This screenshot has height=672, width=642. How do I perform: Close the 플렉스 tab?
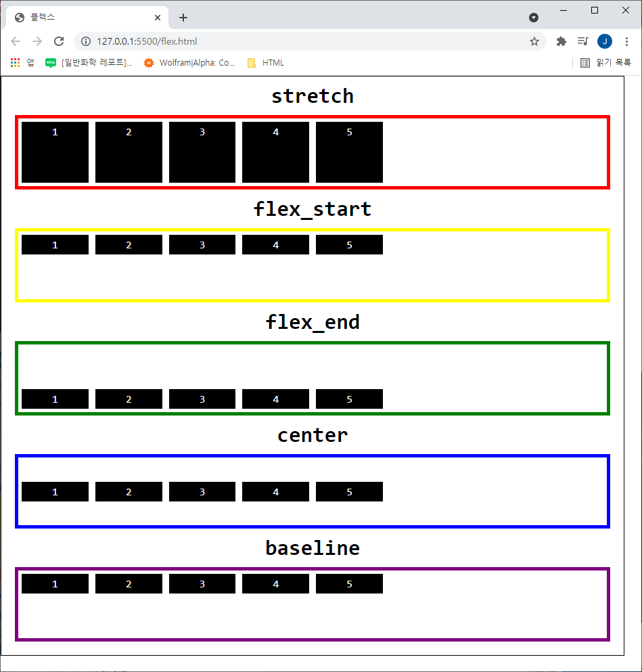tap(158, 18)
